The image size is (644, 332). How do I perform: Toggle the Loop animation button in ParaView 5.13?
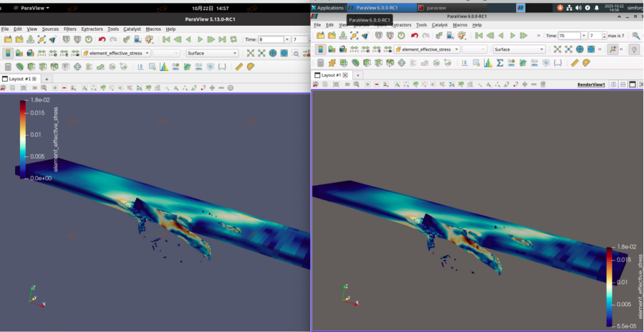(x=233, y=40)
